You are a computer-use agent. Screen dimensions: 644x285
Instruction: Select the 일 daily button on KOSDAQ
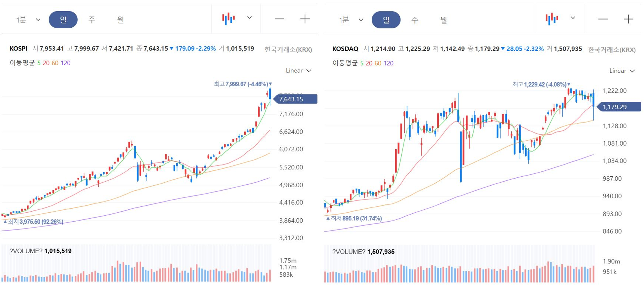[x=386, y=20]
